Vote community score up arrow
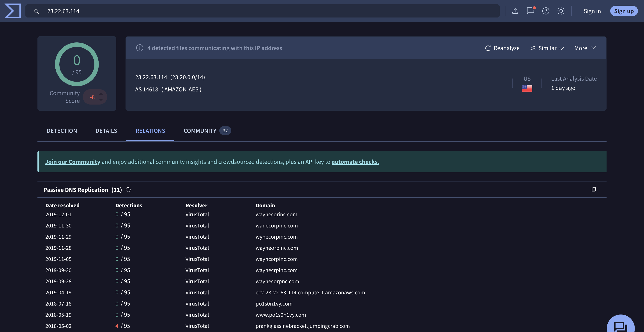The image size is (644, 332). point(101,94)
